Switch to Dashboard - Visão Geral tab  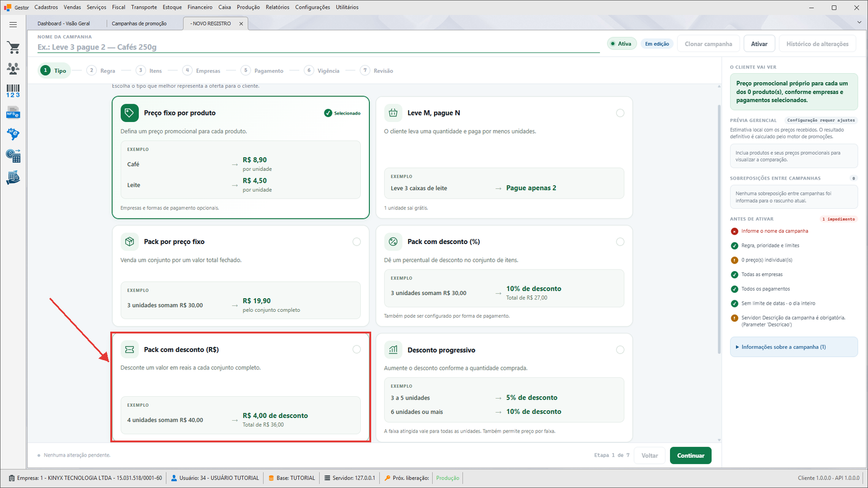point(64,23)
